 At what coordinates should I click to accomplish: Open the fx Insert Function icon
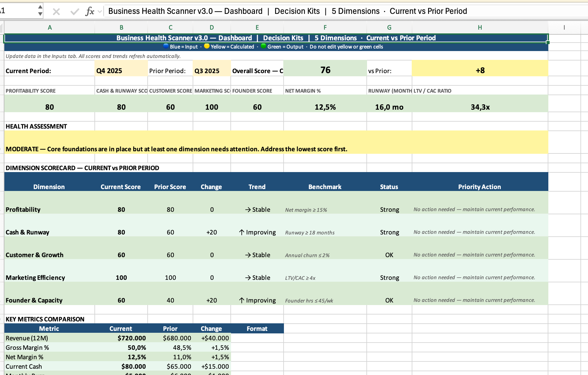(x=90, y=12)
